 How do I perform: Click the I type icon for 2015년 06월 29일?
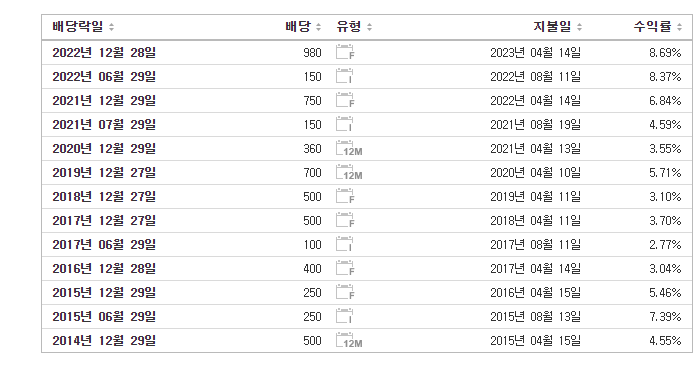[345, 317]
